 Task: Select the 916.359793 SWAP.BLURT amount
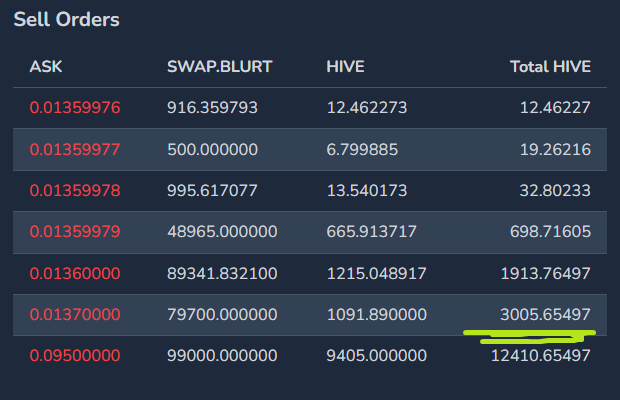212,108
